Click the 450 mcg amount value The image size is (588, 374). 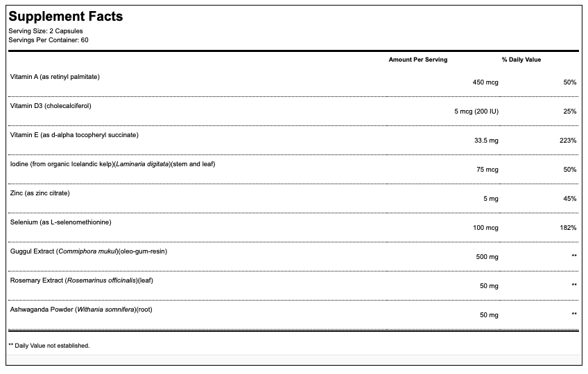(485, 82)
